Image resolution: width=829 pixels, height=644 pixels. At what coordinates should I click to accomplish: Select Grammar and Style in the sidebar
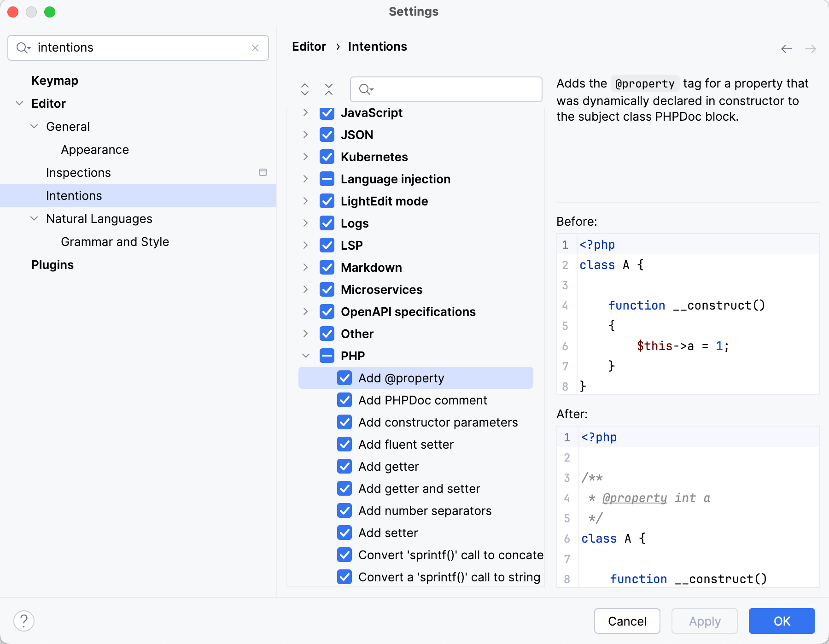[x=115, y=241]
